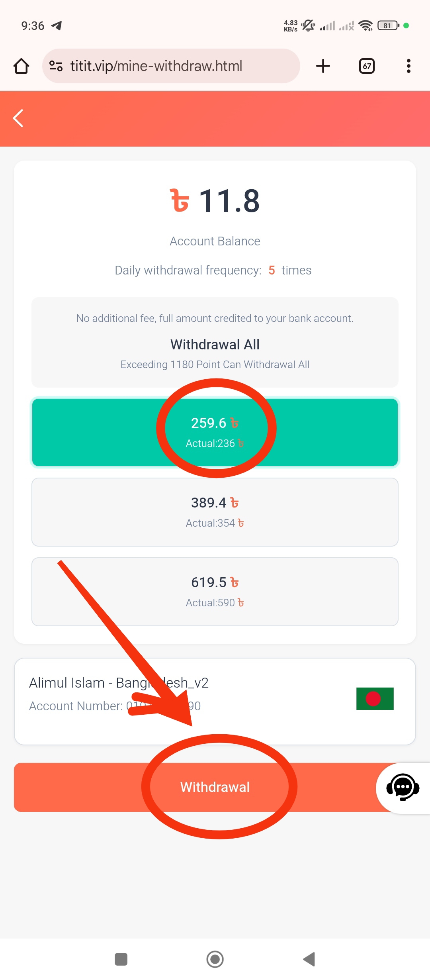The image size is (430, 980).
Task: Open the browser three-dot menu
Action: point(408,66)
